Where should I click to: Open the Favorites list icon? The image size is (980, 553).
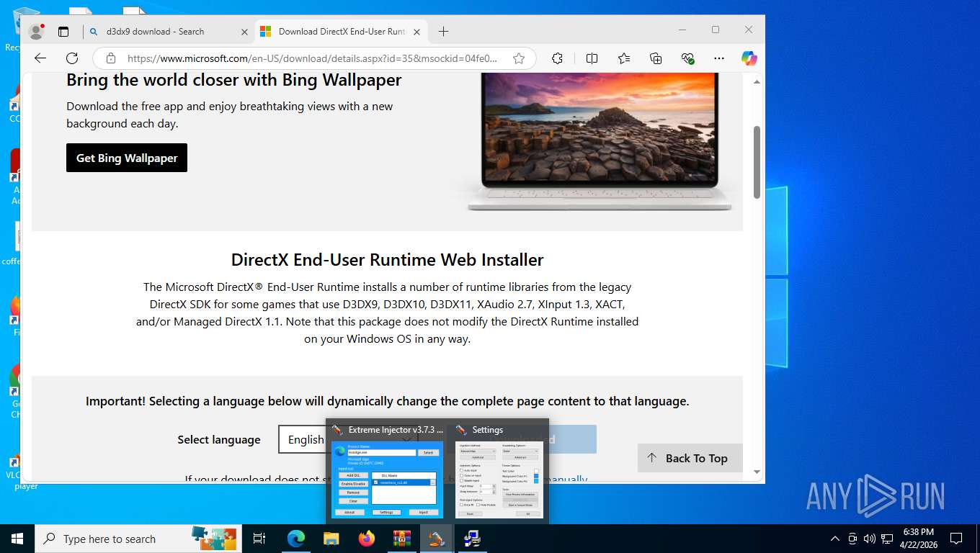click(x=624, y=58)
